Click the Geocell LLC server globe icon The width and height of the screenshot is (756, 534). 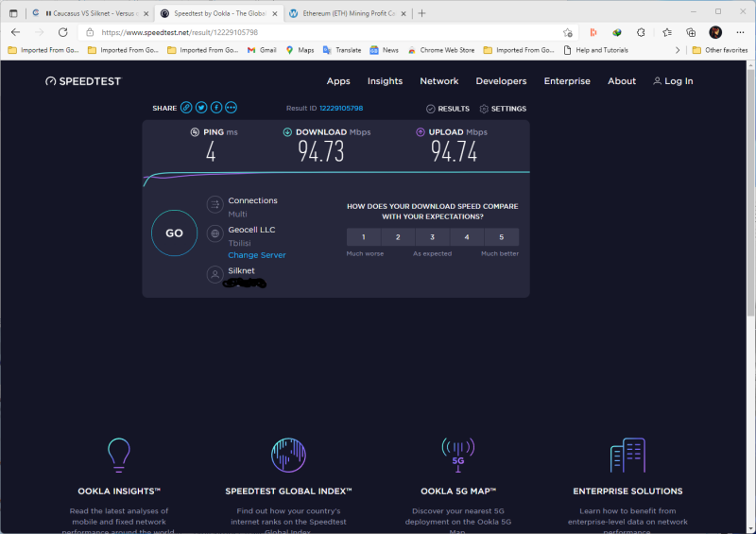tap(215, 233)
